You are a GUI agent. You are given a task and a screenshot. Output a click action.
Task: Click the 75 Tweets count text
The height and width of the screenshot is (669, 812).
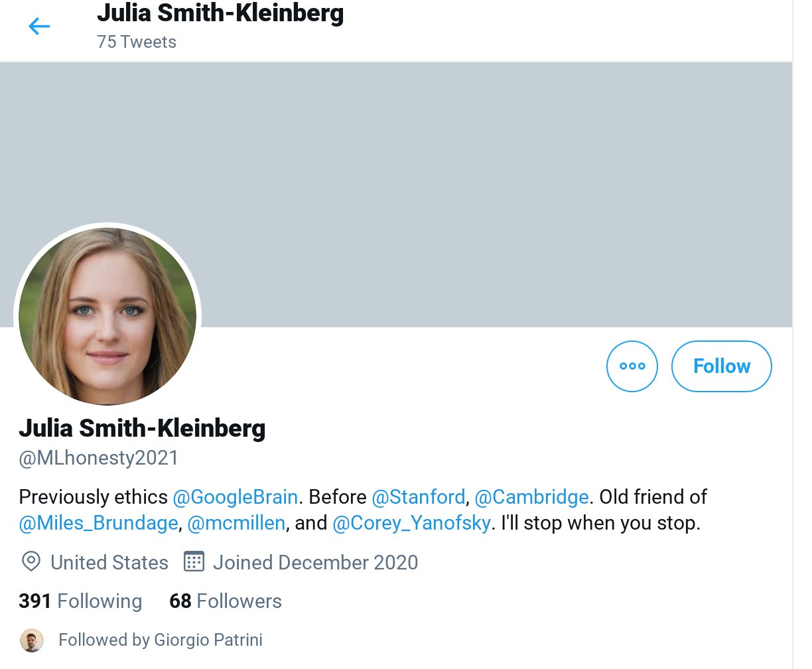coord(137,42)
